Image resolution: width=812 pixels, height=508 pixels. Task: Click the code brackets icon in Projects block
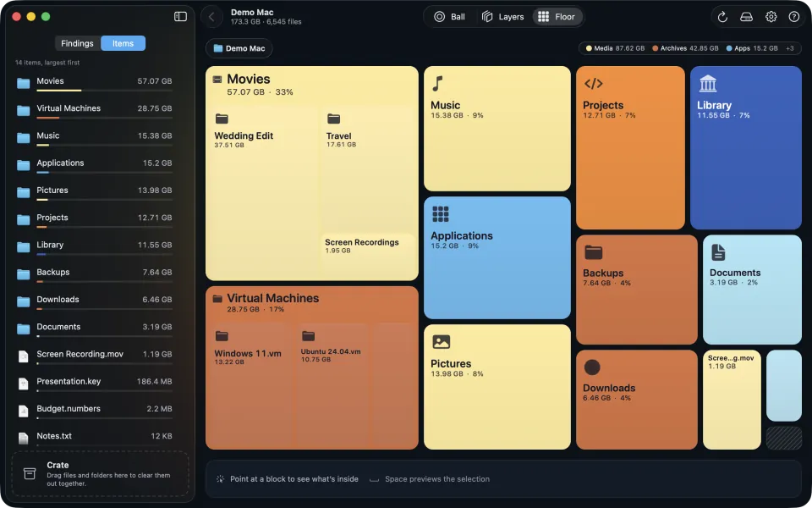pos(594,84)
